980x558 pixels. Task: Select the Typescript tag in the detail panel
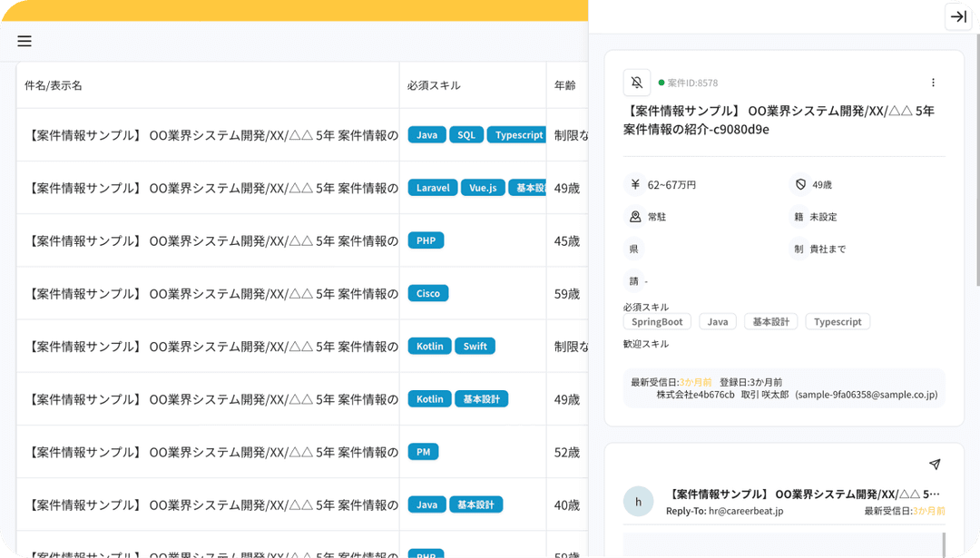tap(838, 322)
